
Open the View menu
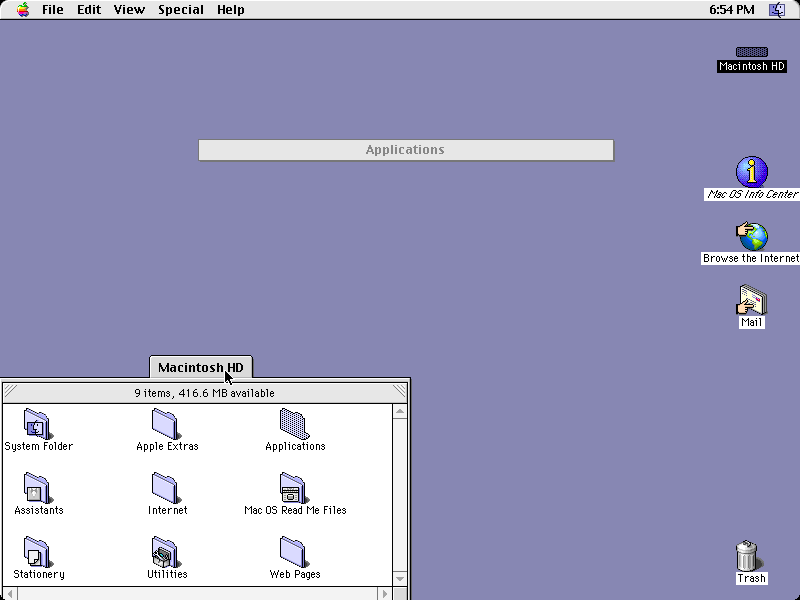tap(129, 10)
